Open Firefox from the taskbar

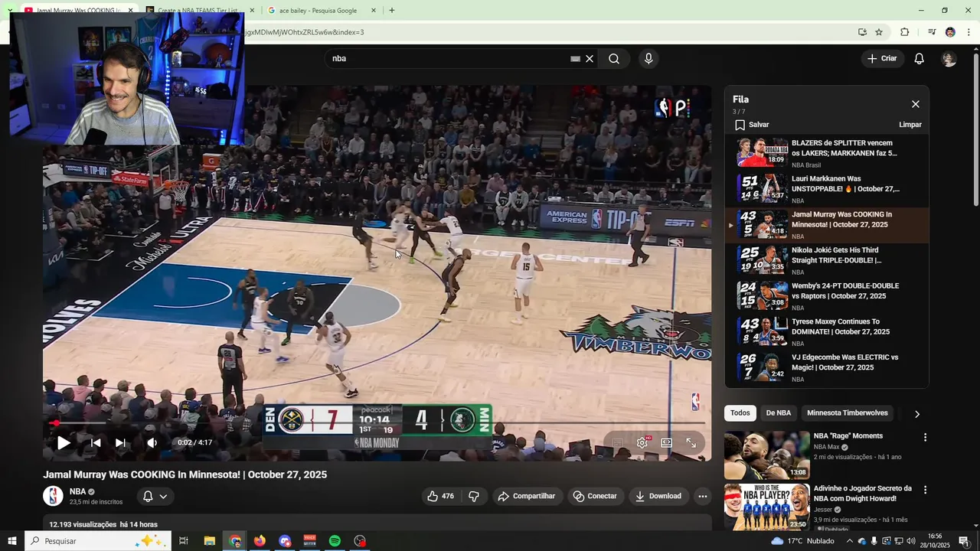260,541
